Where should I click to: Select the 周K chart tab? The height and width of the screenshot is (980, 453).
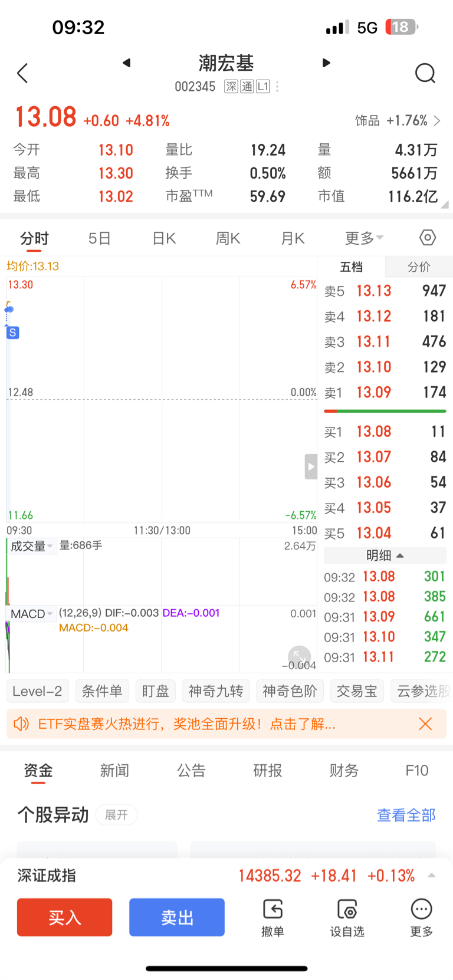click(228, 238)
